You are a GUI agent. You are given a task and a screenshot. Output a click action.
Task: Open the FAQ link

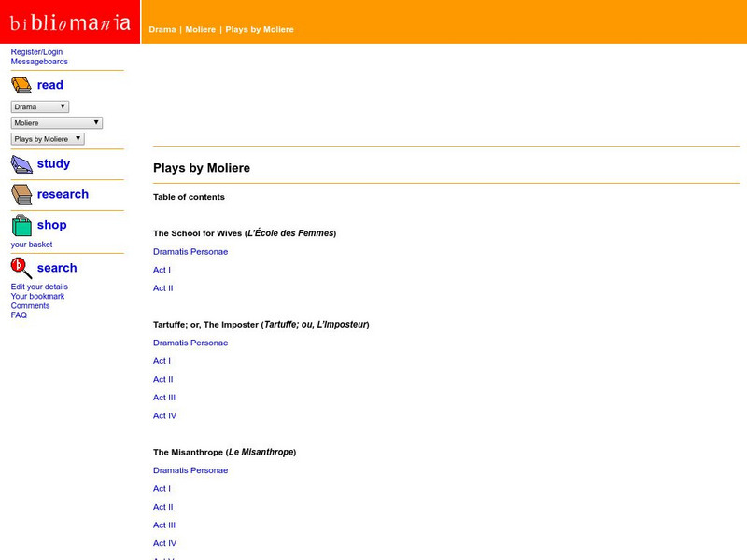tap(19, 315)
